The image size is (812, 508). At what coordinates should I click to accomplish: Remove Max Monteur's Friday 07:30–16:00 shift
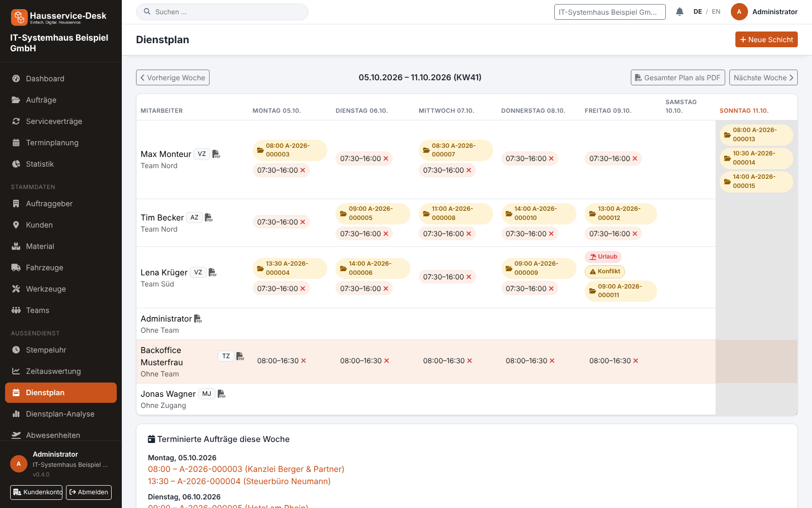(x=635, y=158)
